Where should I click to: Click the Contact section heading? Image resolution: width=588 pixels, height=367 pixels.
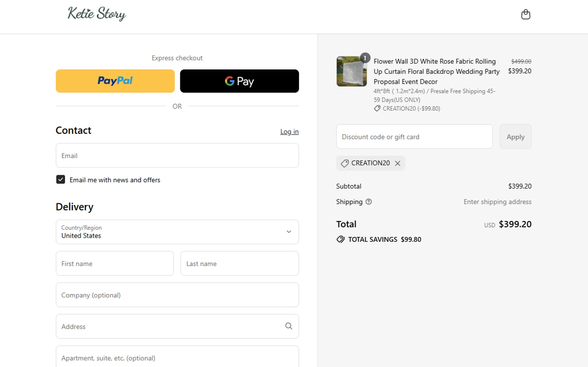(x=73, y=130)
